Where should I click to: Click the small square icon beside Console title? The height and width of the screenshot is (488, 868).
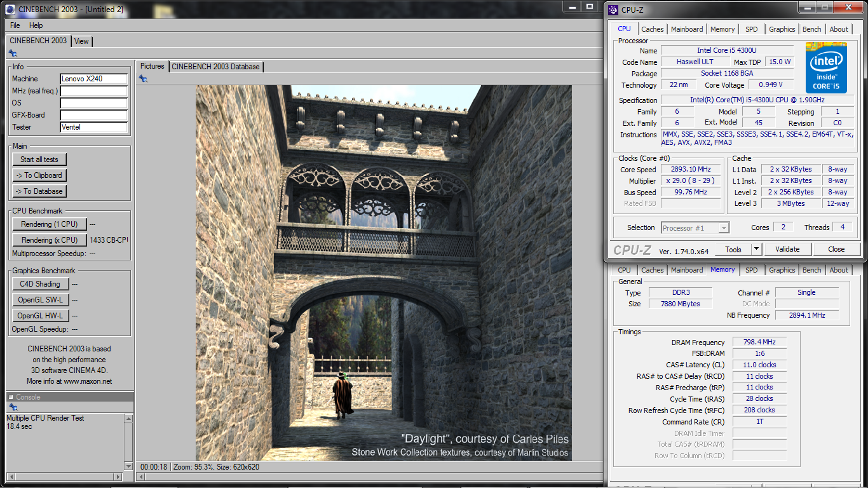point(11,397)
